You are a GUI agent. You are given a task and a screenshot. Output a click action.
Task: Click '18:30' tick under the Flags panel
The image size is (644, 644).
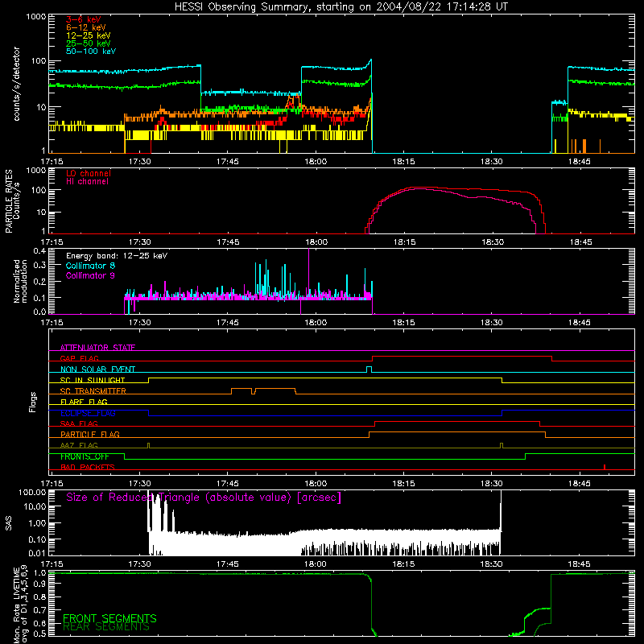[492, 484]
